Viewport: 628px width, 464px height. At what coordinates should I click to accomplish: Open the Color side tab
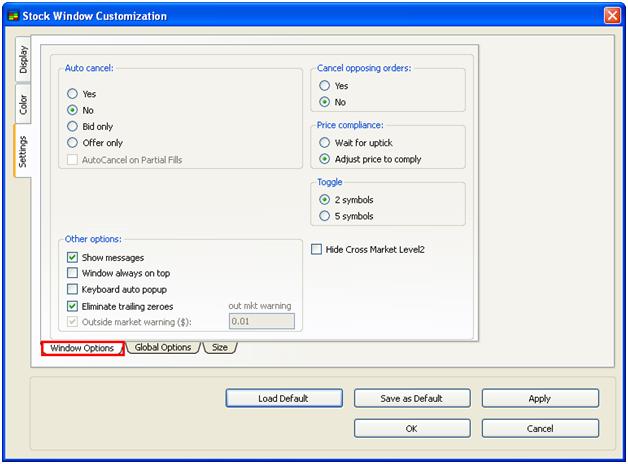coord(24,103)
